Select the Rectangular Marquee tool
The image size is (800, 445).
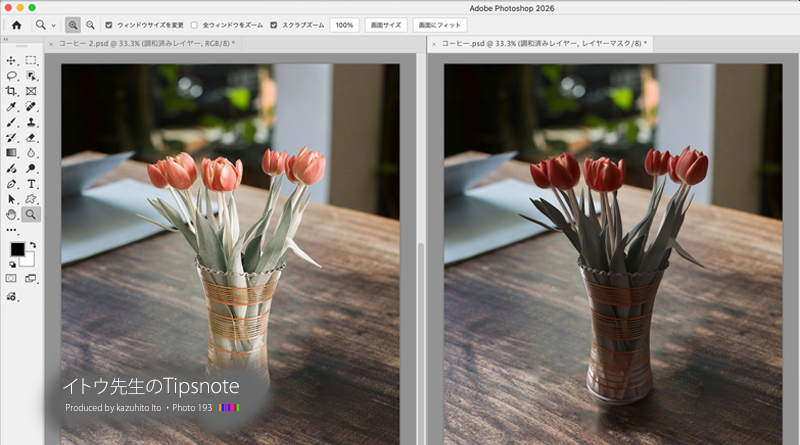[x=31, y=61]
